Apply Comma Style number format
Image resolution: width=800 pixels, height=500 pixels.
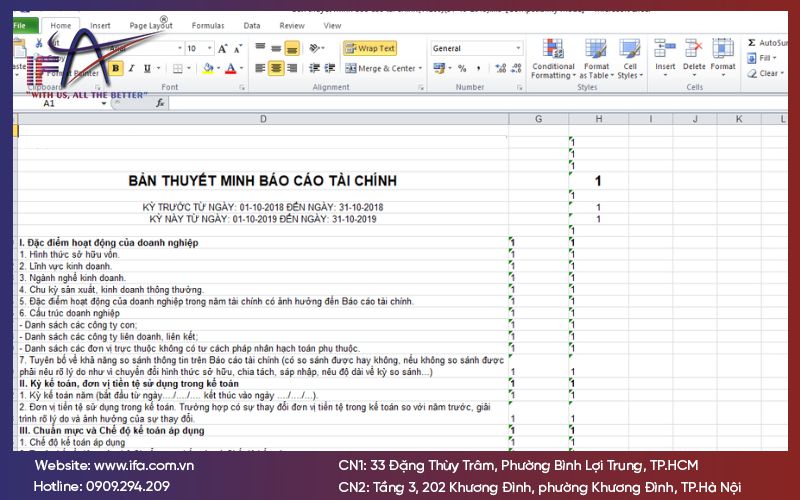point(478,68)
